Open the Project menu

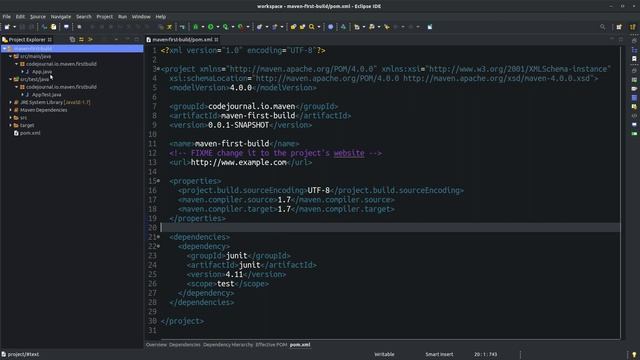(x=104, y=17)
